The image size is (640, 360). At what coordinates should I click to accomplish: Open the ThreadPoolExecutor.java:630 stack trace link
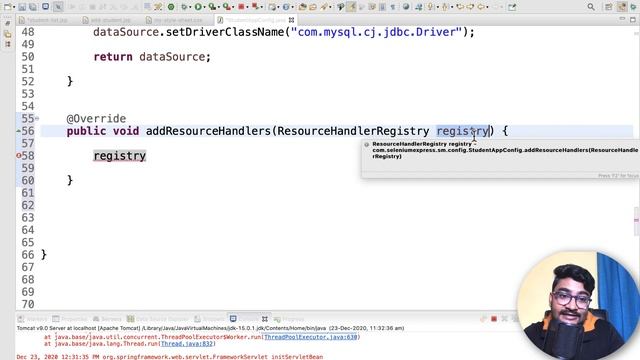point(311,337)
